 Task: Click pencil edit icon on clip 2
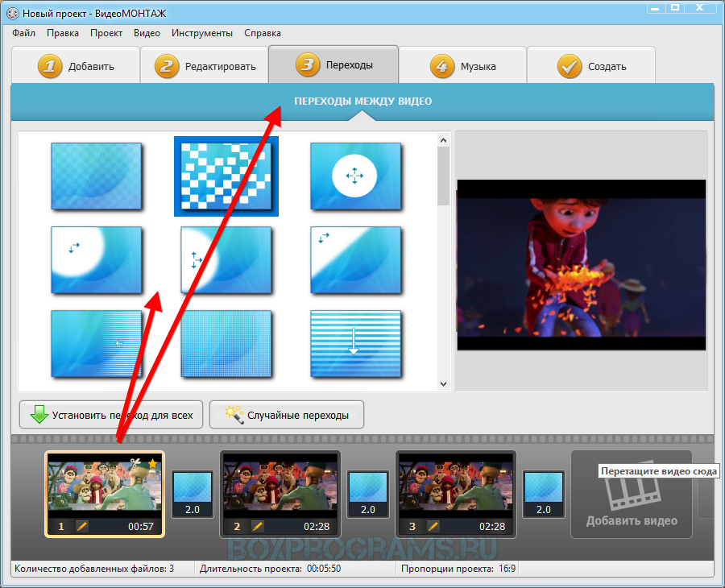tap(257, 526)
